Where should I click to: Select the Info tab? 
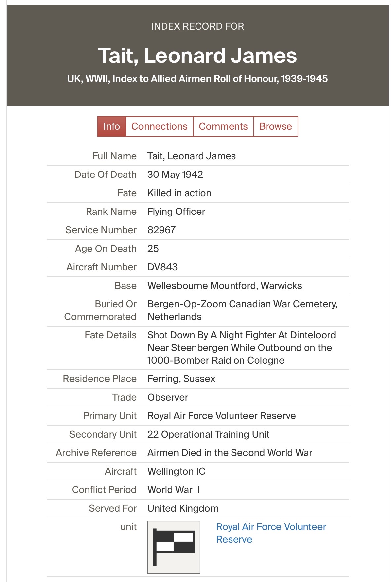[x=112, y=126]
